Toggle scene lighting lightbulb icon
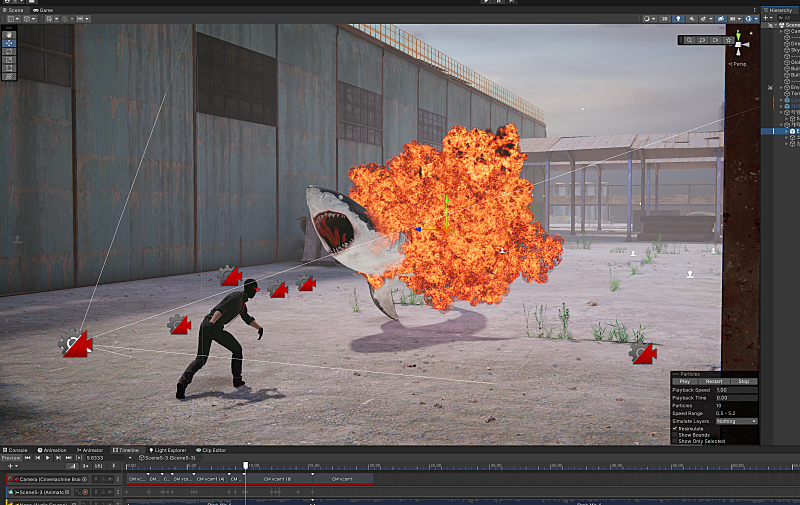The image size is (800, 505). (x=678, y=18)
